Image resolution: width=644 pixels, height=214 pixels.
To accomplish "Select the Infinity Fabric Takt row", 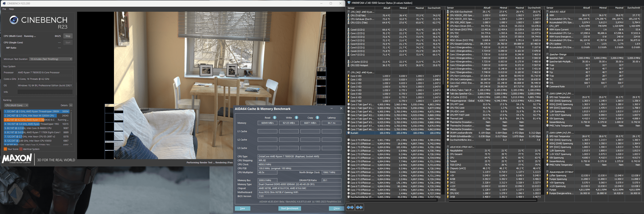I will (494, 90).
